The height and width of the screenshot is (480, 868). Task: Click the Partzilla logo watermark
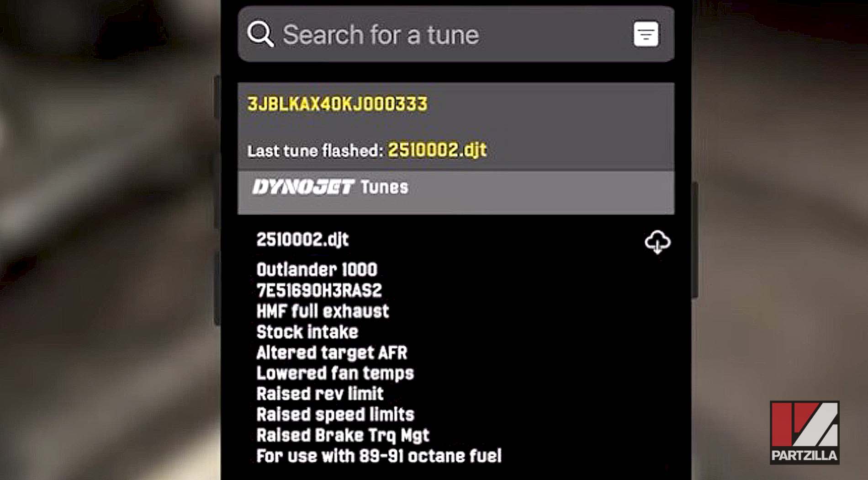pyautogui.click(x=804, y=432)
